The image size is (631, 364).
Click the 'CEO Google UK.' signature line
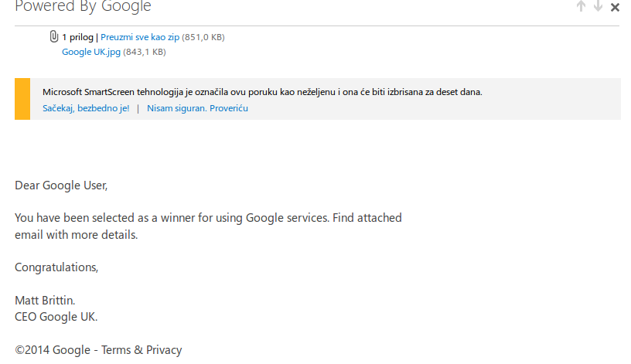pos(56,317)
